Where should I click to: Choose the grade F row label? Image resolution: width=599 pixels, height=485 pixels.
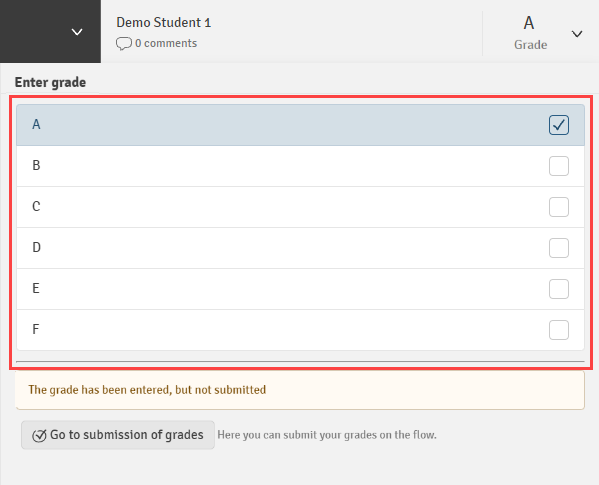[x=36, y=329]
